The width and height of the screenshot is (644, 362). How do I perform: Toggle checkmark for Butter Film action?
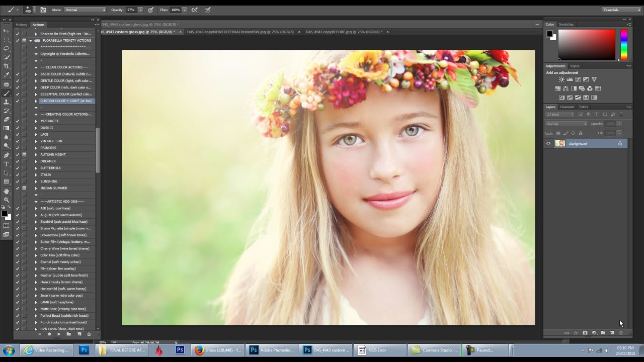pyautogui.click(x=17, y=242)
